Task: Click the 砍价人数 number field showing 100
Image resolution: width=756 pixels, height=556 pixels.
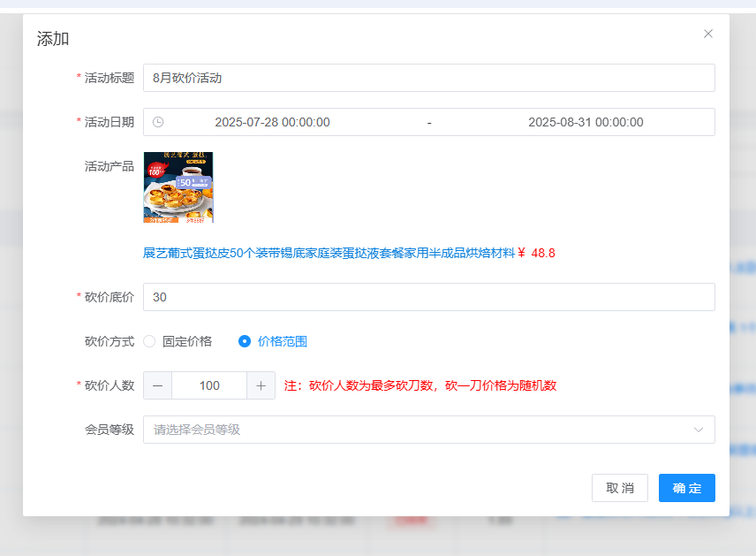Action: [209, 385]
